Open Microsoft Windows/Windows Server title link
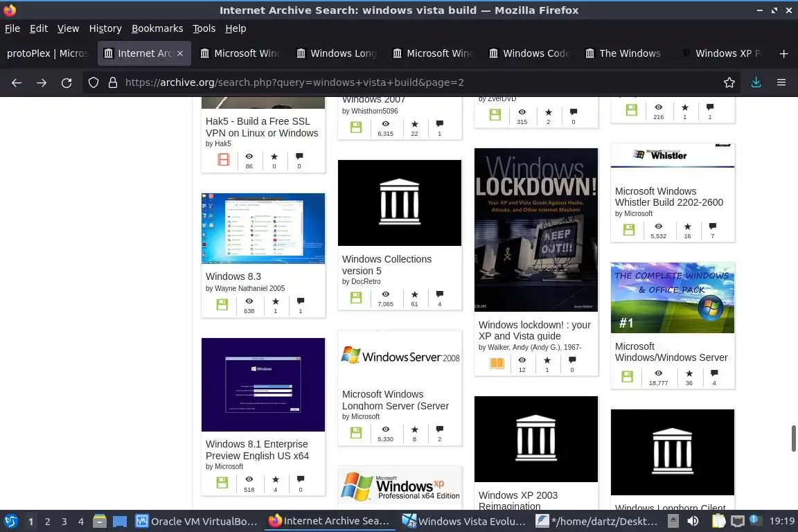 671,352
